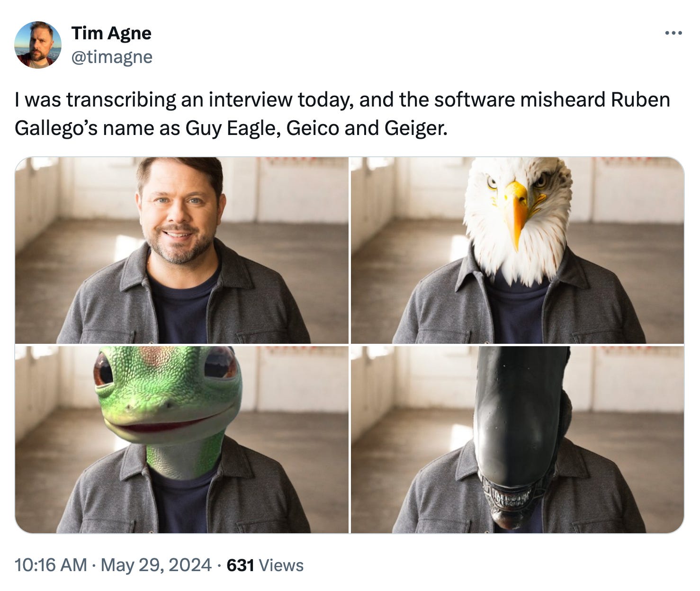Viewport: 700px width, 591px height.
Task: Open Tim Agne's profile avatar
Action: pyautogui.click(x=38, y=45)
